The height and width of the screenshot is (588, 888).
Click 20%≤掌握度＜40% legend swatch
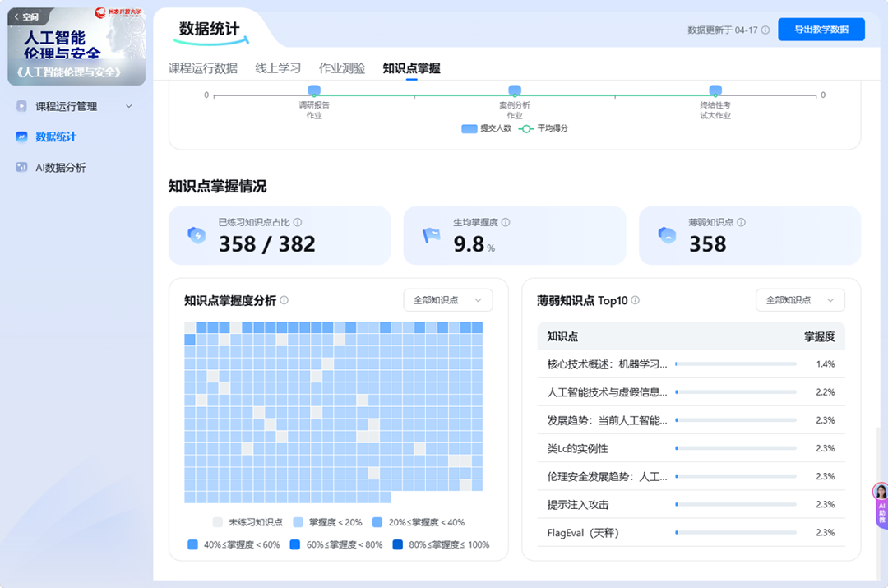tap(377, 522)
